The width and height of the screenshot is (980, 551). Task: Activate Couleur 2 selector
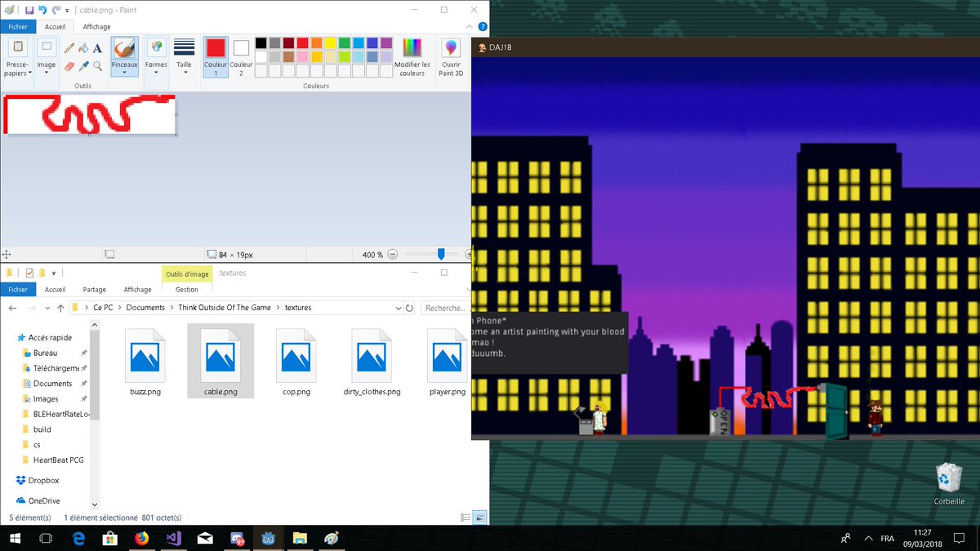pyautogui.click(x=241, y=57)
